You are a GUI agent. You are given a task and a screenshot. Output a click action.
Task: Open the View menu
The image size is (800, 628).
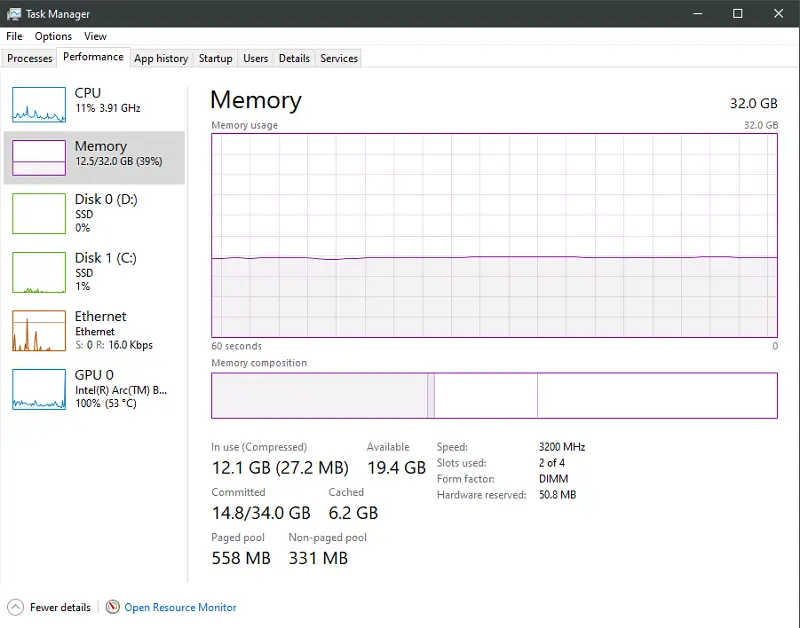(x=95, y=36)
